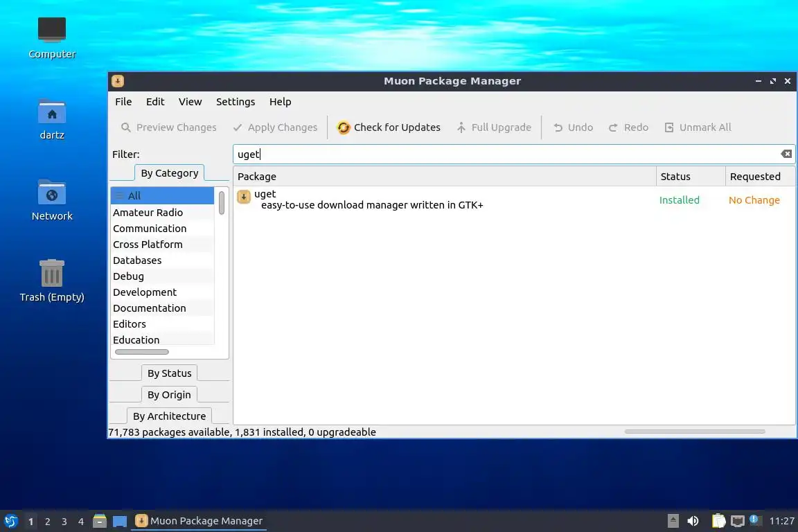Open the Lubuntu start menu icon
798x532 pixels.
[10, 521]
